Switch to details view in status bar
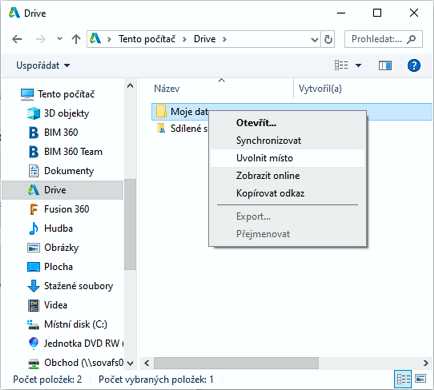Image resolution: width=434 pixels, height=390 pixels. [x=403, y=379]
